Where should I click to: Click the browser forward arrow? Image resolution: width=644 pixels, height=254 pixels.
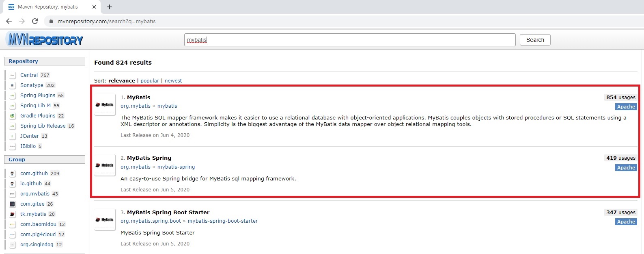click(x=22, y=21)
